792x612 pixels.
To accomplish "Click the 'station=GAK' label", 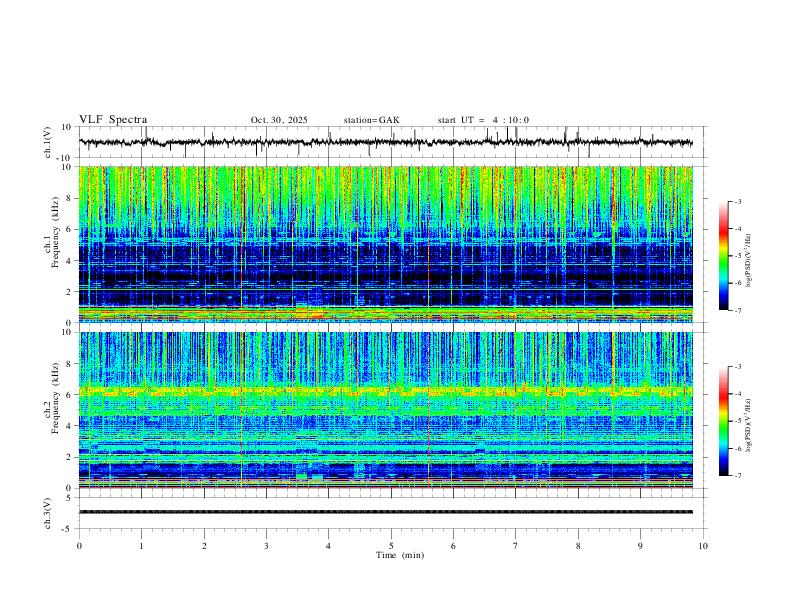I will click(x=371, y=120).
